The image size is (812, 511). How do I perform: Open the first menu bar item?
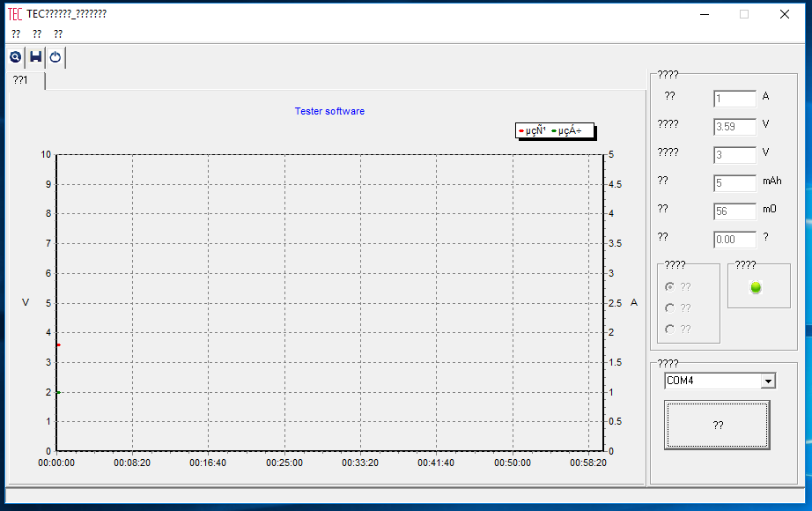coord(16,34)
